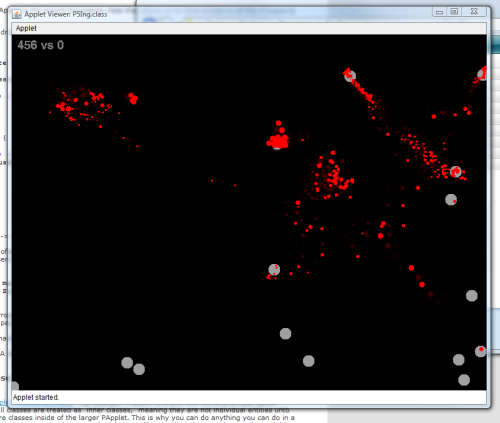The width and height of the screenshot is (500, 423).
Task: Click the small bright red blob beside the upper-left swarm
Action: click(x=133, y=98)
